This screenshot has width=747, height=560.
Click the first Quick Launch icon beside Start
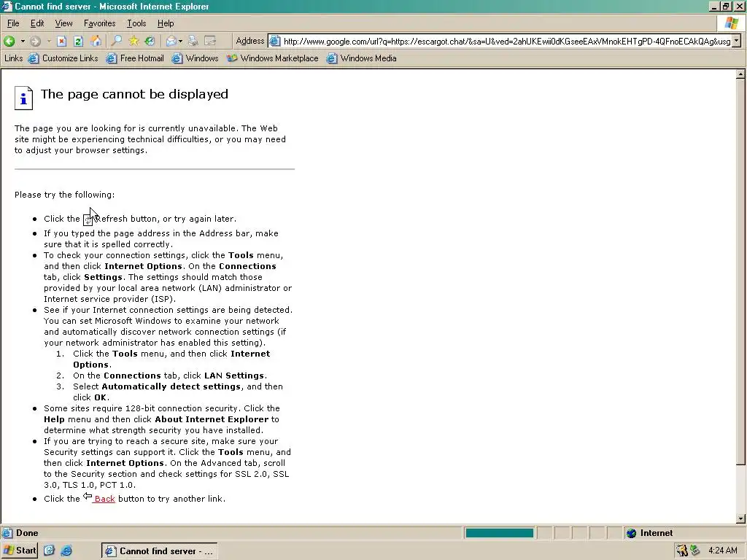coord(49,551)
